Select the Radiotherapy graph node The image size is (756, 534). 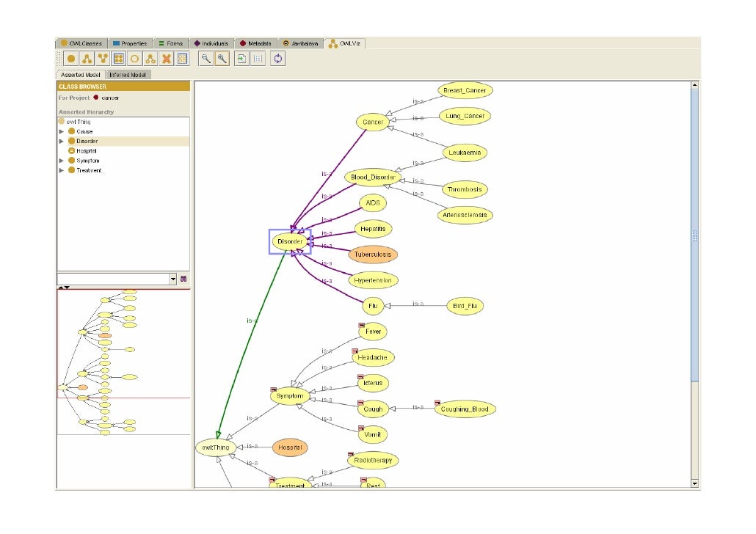click(373, 460)
